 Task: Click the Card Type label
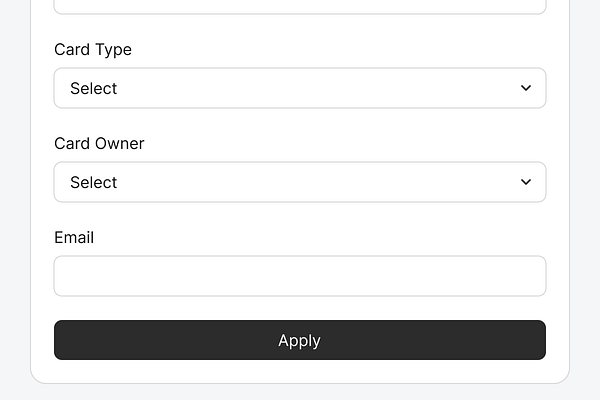tap(93, 49)
